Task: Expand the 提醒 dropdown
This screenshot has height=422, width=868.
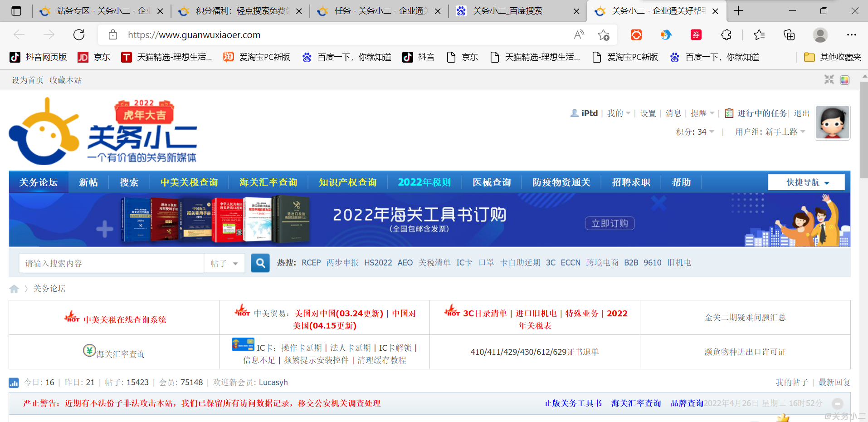Action: click(x=702, y=113)
